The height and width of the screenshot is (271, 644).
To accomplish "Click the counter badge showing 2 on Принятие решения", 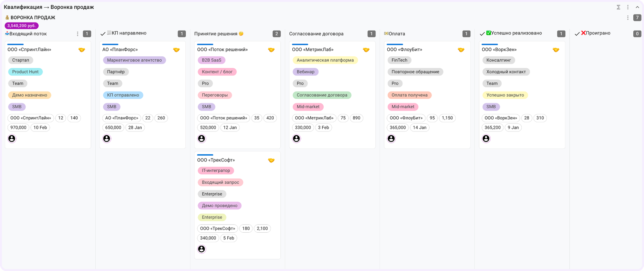I will 276,33.
